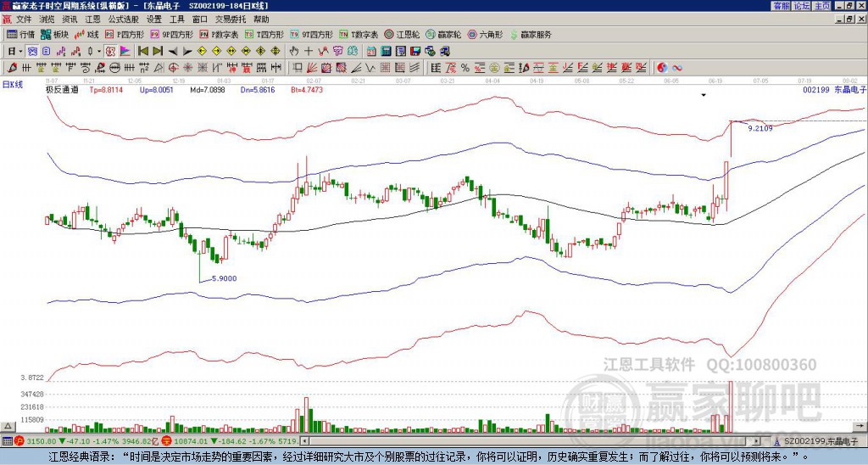Click the Md=7.0898 indicator value
Screen dimensions: 868x465
click(x=208, y=89)
